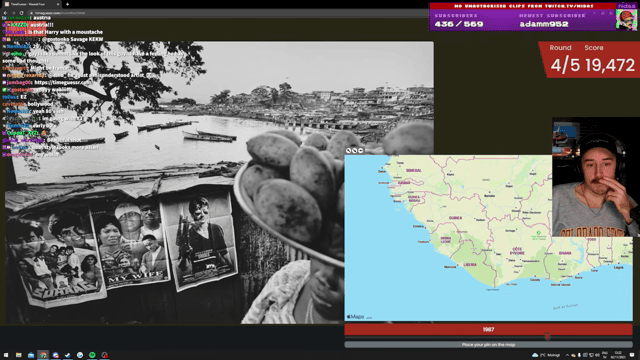Expand the hidden system tray icons
The image size is (640, 360).
click(567, 355)
